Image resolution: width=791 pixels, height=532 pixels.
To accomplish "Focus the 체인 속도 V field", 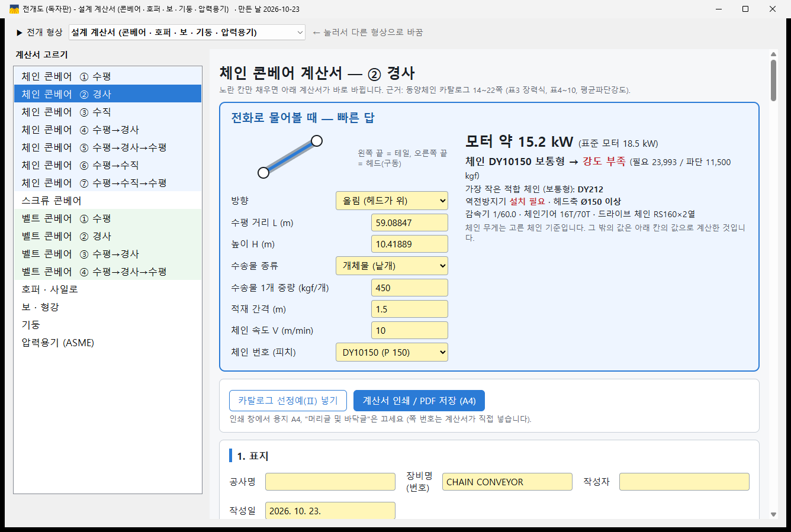I will [x=410, y=330].
